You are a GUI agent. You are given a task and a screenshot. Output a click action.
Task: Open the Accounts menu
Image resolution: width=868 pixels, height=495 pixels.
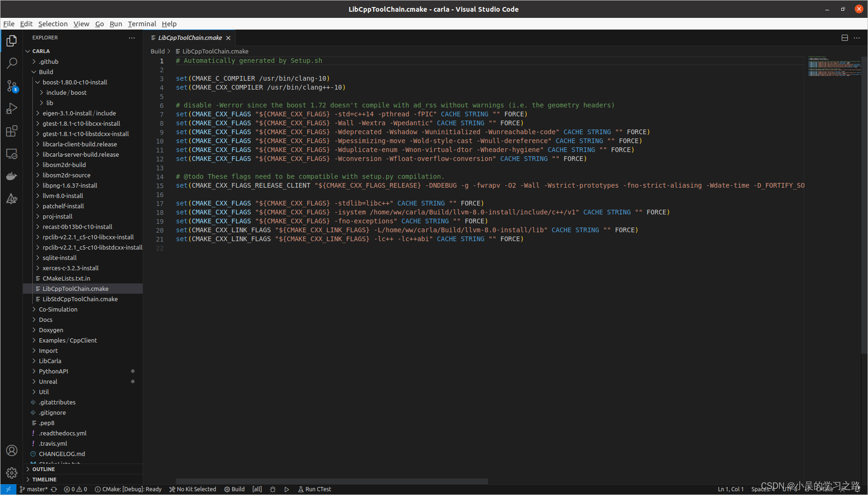[12, 450]
